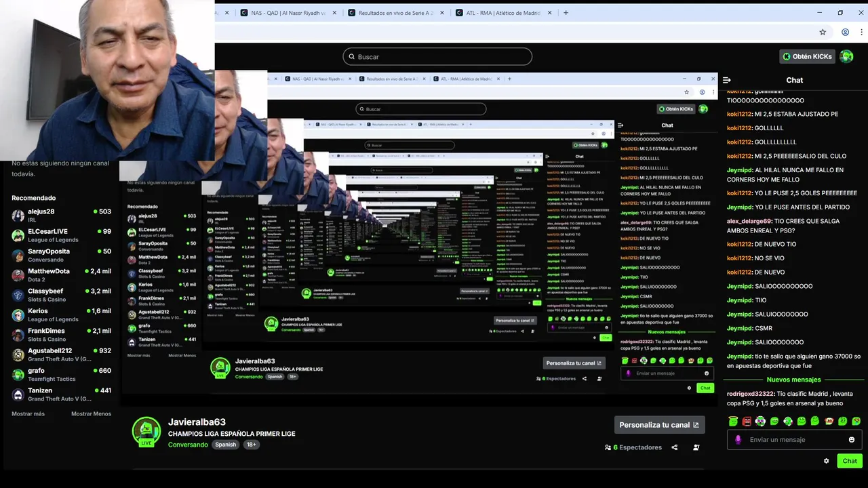Open the emoji picker in message box
Viewport: 868px width, 488px height.
pyautogui.click(x=852, y=439)
